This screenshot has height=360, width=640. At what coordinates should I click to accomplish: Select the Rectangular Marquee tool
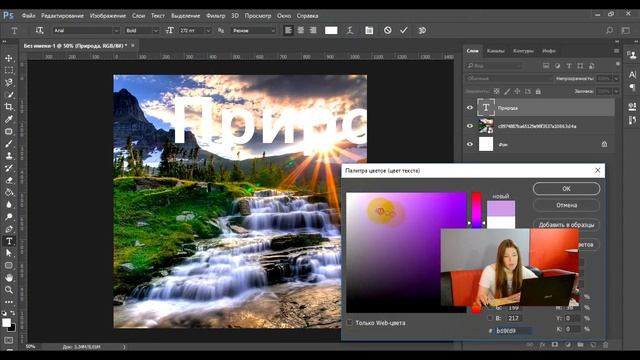coord(9,70)
